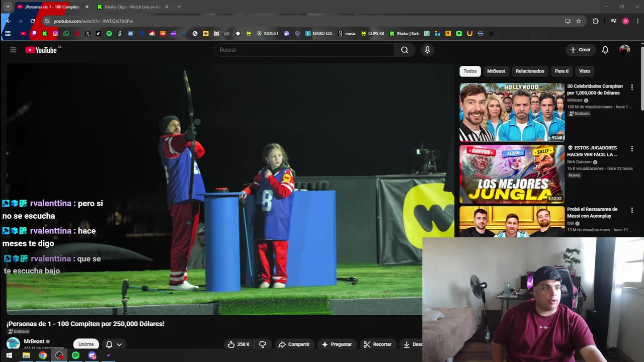644x362 pixels.
Task: Open the TikTok bookmark icon
Action: (98, 34)
